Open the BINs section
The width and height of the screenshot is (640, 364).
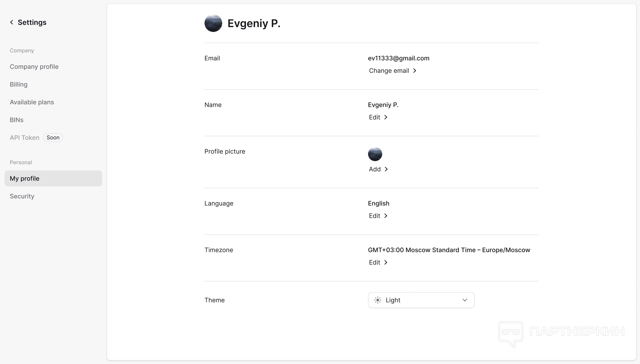17,120
